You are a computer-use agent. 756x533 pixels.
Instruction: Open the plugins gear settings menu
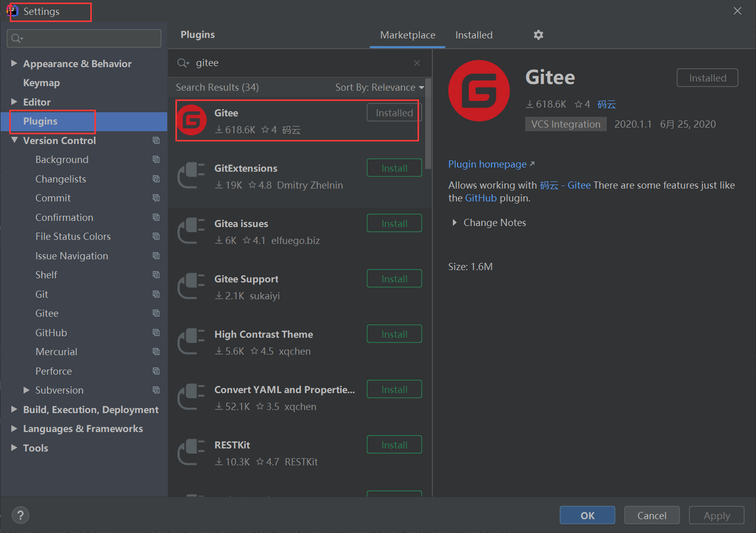(x=538, y=35)
